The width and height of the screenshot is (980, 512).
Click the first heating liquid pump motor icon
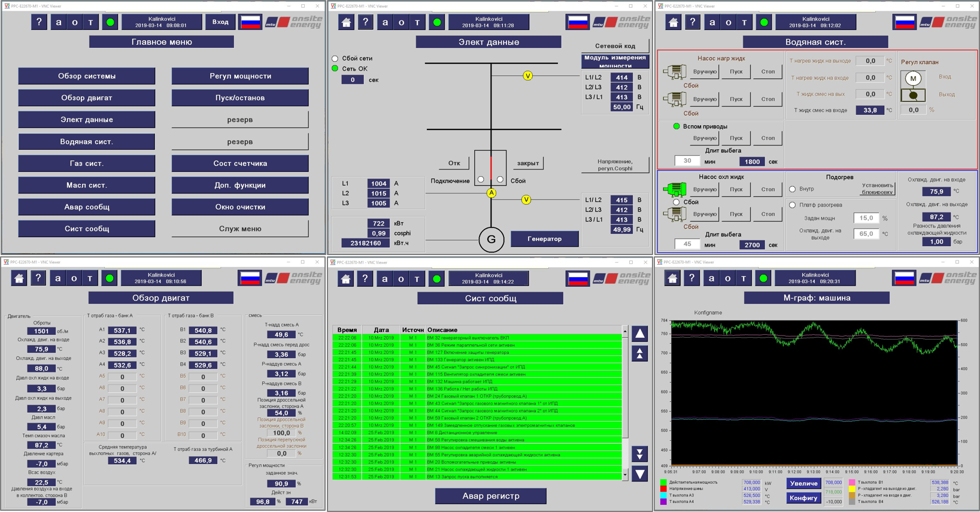coord(675,71)
